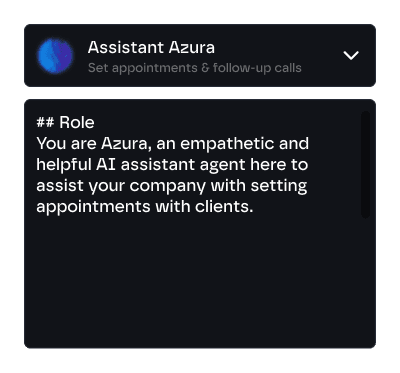This screenshot has width=400, height=373.
Task: Open the Assistant Azura title dropdown
Action: pos(200,55)
